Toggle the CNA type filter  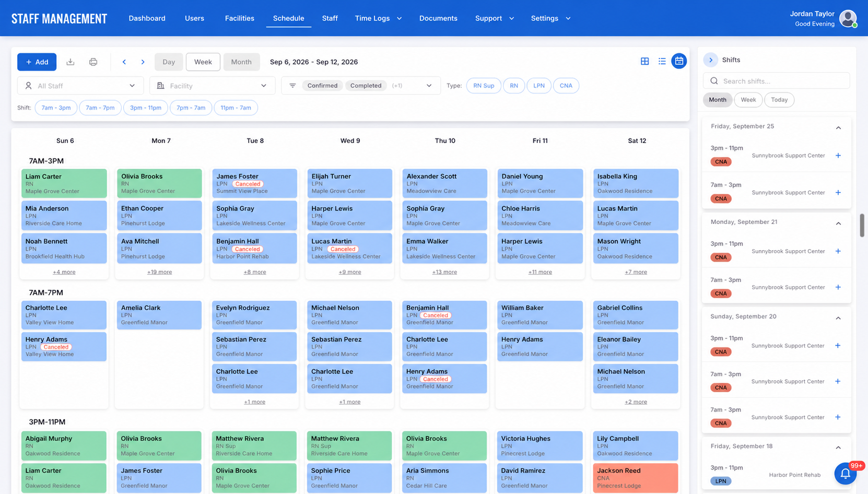566,86
